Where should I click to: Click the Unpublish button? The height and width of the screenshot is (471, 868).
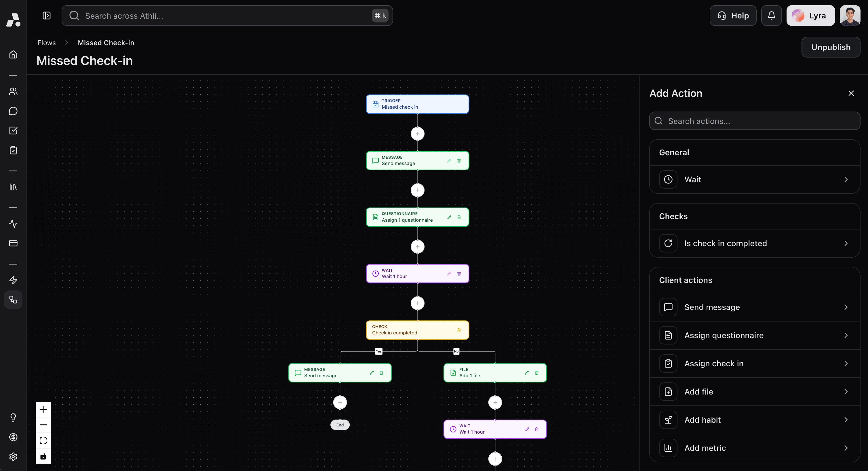point(831,47)
